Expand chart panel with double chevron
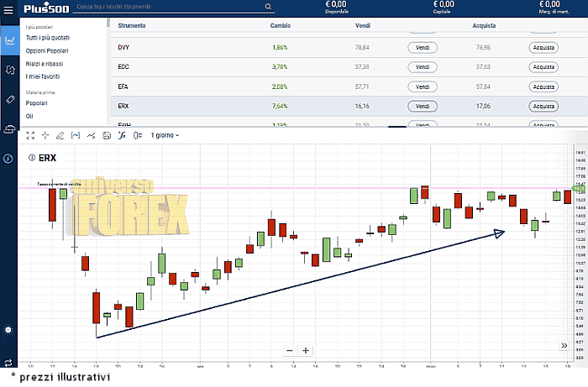588x387 pixels. click(x=564, y=345)
